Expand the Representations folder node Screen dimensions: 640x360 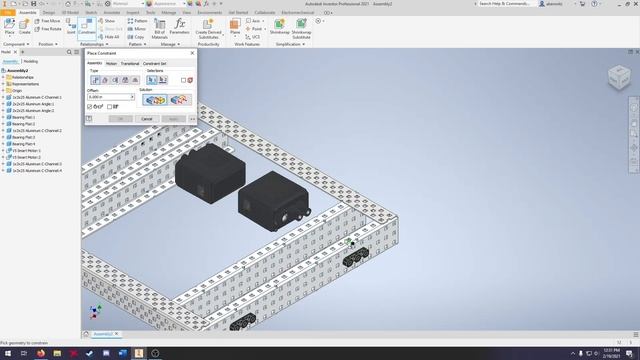[x=3, y=84]
